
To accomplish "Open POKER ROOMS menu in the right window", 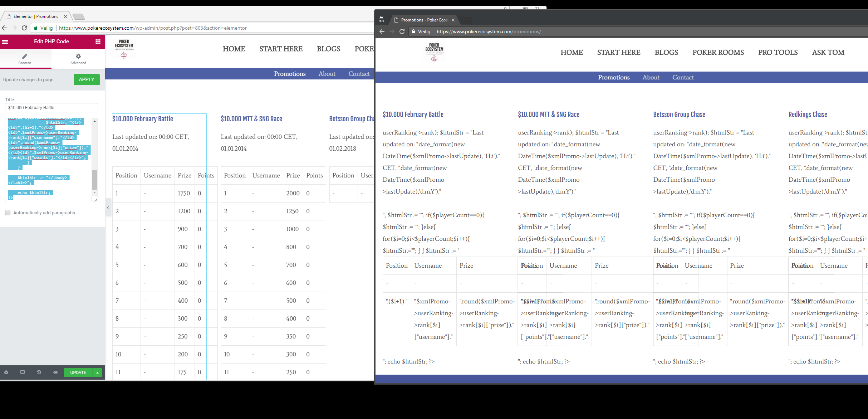I will pyautogui.click(x=718, y=53).
